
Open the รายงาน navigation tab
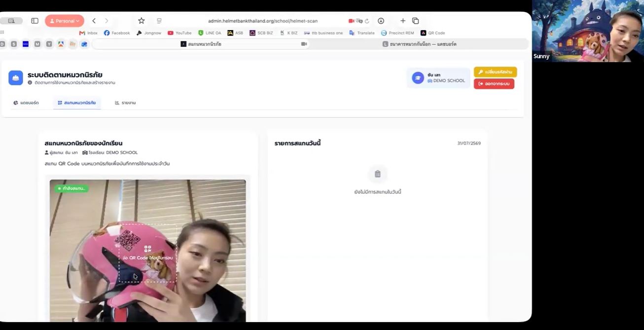point(125,103)
